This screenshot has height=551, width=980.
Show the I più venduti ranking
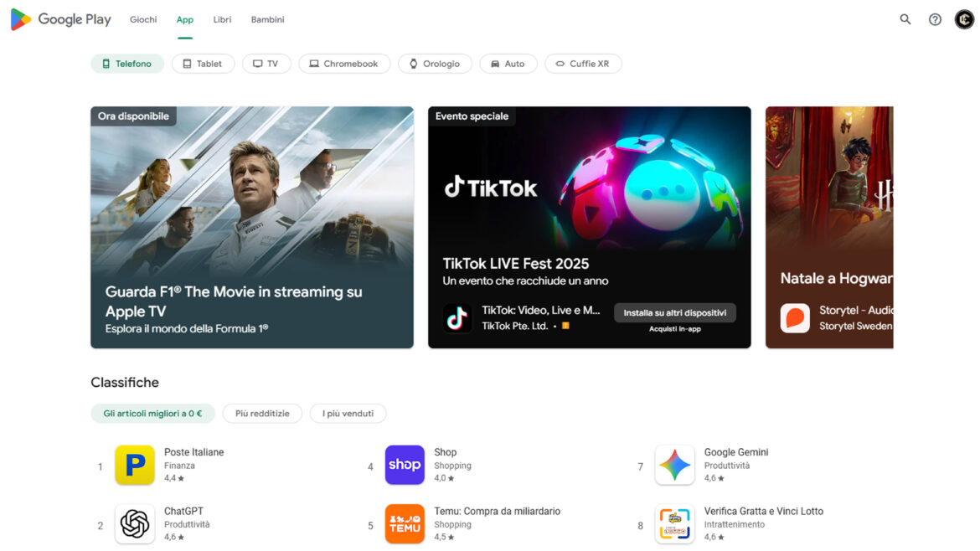[348, 414]
